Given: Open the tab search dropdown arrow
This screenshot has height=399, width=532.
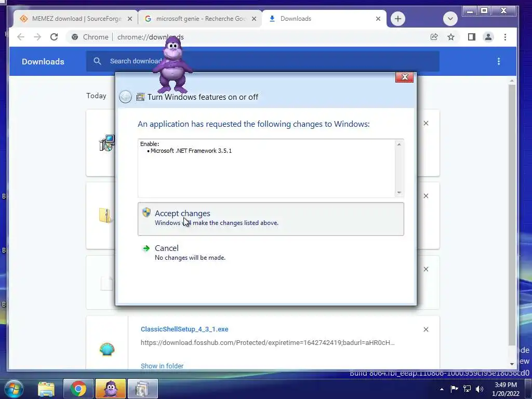Looking at the screenshot, I should (x=450, y=19).
